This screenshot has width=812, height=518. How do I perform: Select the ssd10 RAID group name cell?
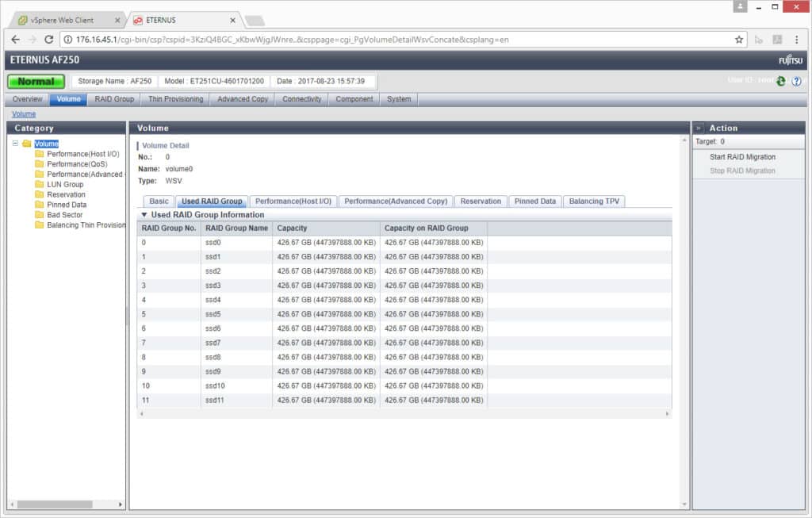(236, 386)
